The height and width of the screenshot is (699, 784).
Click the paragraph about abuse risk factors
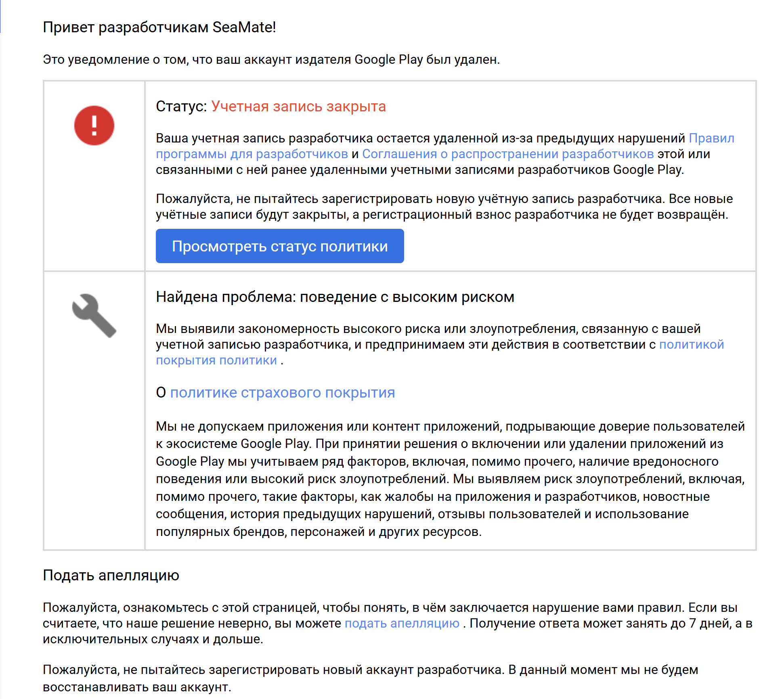[x=450, y=479]
